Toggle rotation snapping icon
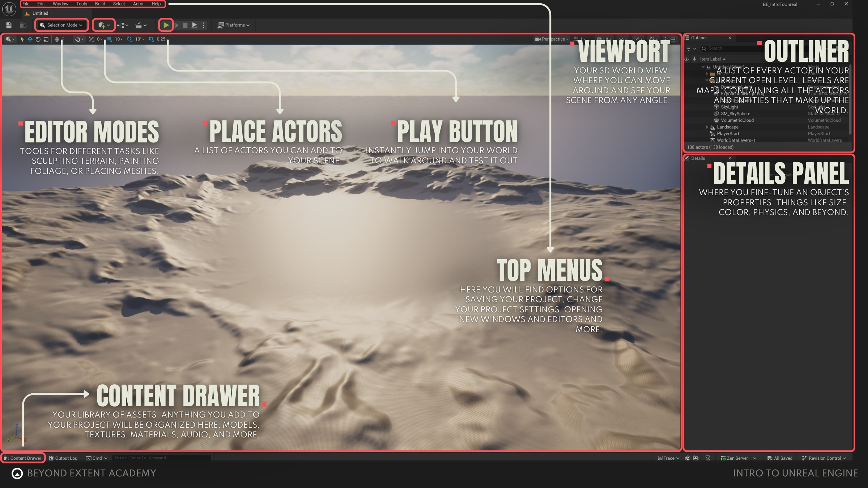 [x=129, y=39]
